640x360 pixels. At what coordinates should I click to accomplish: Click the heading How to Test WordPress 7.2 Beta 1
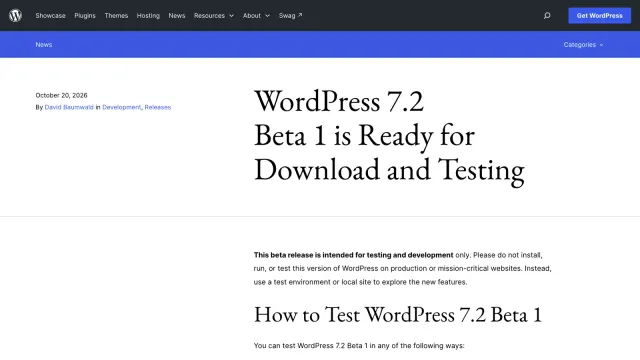point(398,315)
